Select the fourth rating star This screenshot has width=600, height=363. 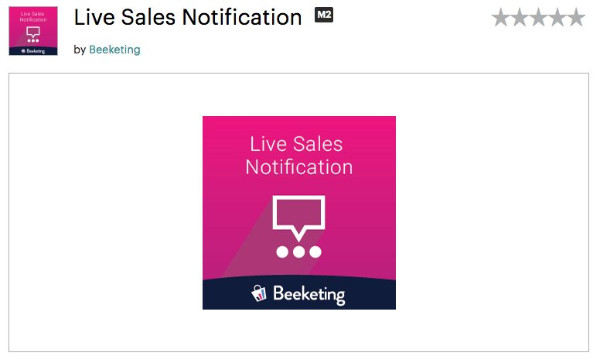pos(557,18)
